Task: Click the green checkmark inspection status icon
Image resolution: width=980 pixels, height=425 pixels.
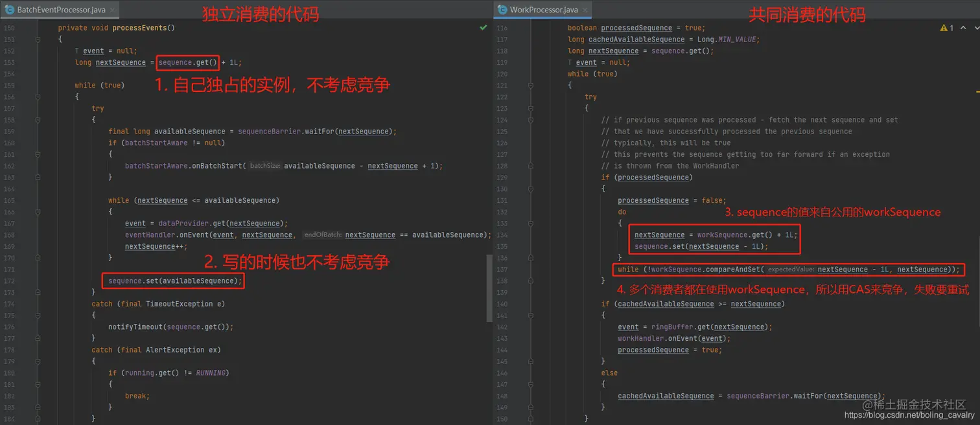Action: point(483,27)
